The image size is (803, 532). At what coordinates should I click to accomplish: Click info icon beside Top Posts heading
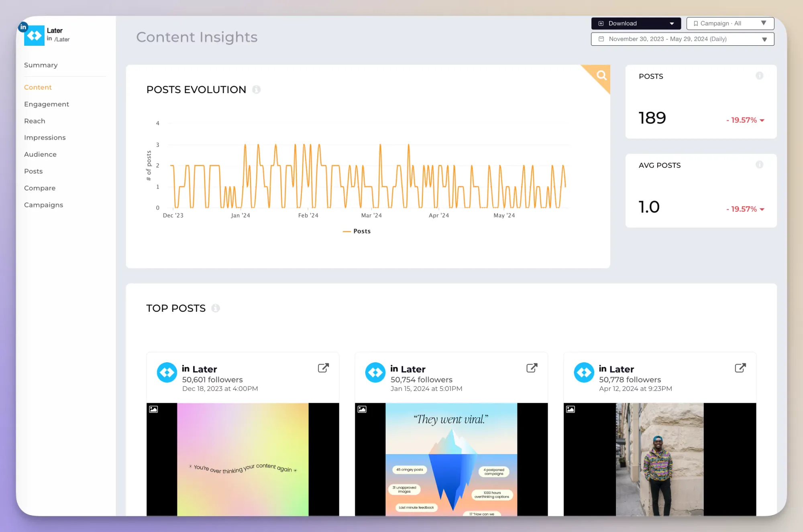(x=216, y=308)
